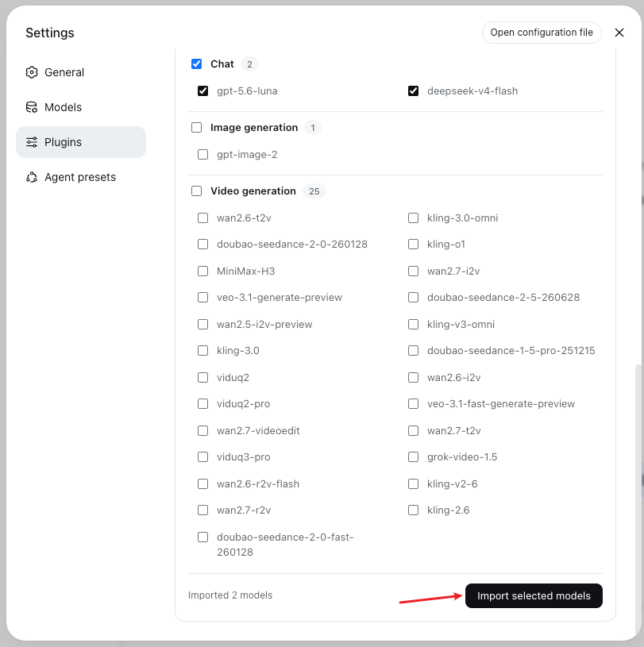Click the Plugins sliders icon

[32, 142]
